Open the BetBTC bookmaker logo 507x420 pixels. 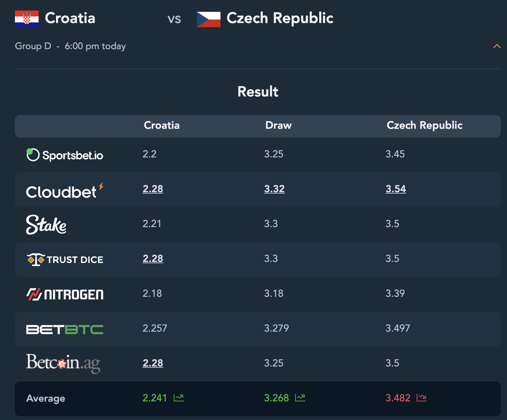coord(65,329)
